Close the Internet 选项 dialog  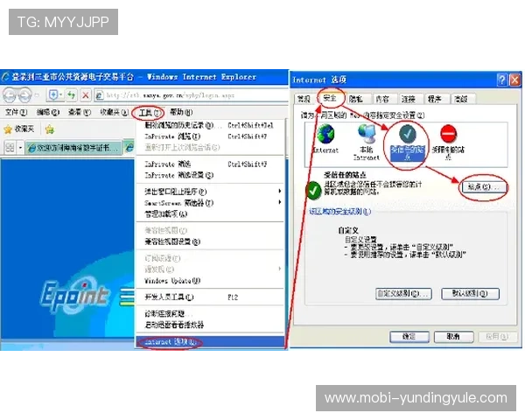514,80
